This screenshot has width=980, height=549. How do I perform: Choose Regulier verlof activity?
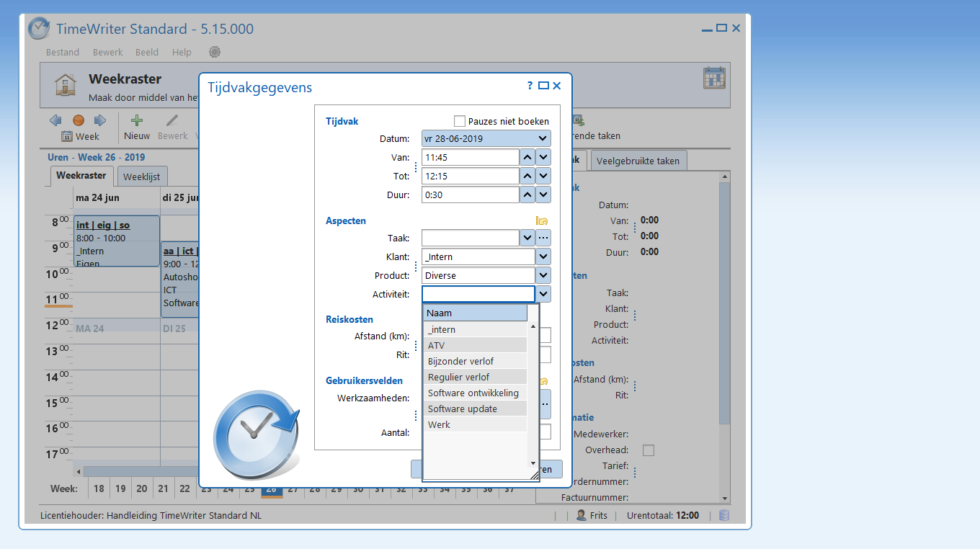pos(476,377)
